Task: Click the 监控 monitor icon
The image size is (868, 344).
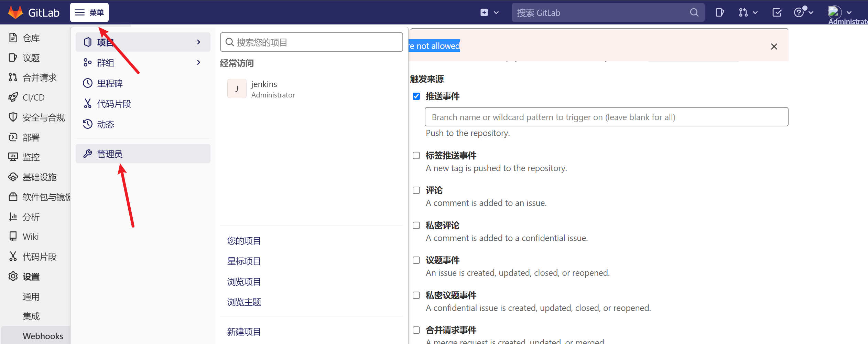Action: (x=13, y=157)
